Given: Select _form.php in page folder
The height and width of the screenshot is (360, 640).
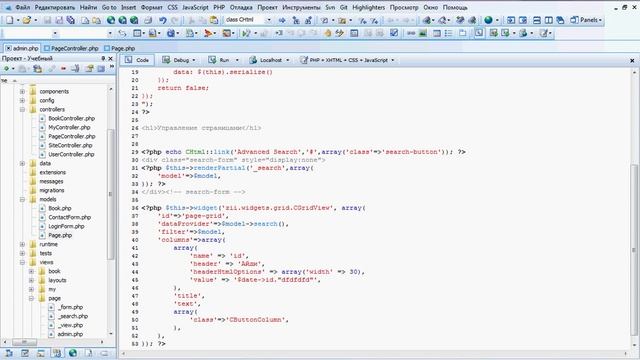Looking at the screenshot, I should [70, 307].
